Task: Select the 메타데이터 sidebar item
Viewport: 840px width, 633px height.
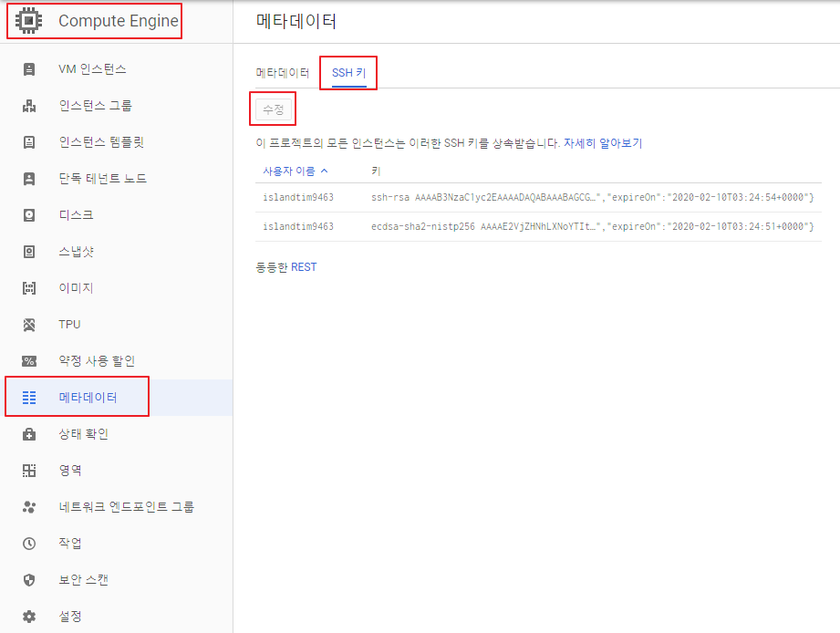Action: [x=116, y=398]
